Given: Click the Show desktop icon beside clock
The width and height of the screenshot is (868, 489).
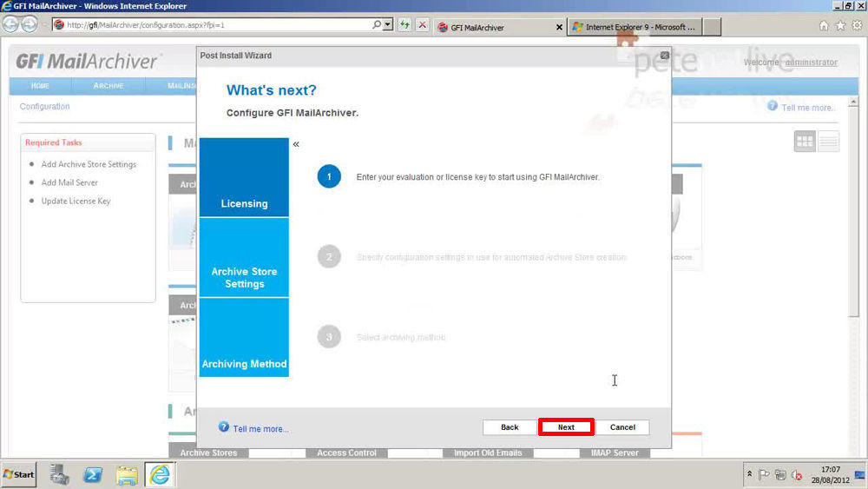Looking at the screenshot, I should coord(859,474).
